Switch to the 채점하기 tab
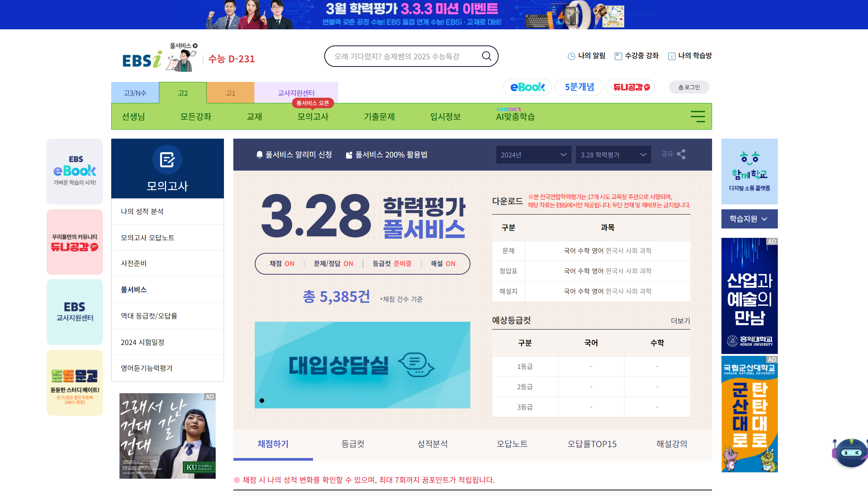This screenshot has width=868, height=496. coord(273,444)
